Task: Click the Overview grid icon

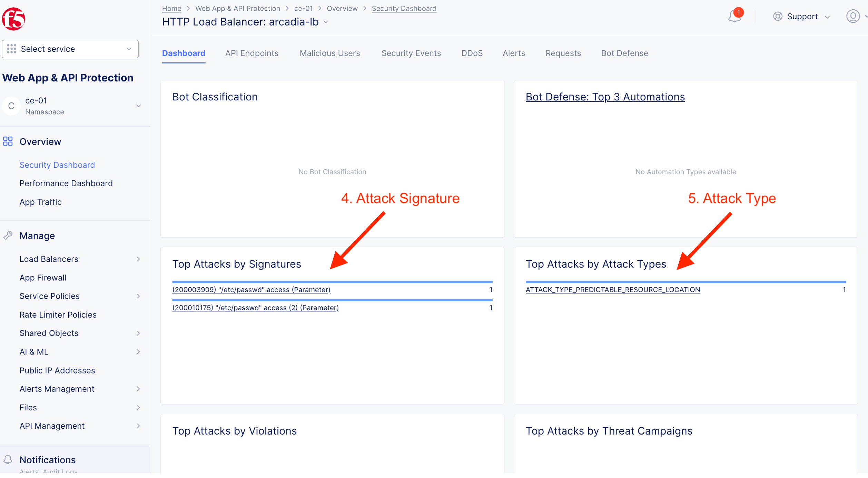Action: (x=8, y=141)
